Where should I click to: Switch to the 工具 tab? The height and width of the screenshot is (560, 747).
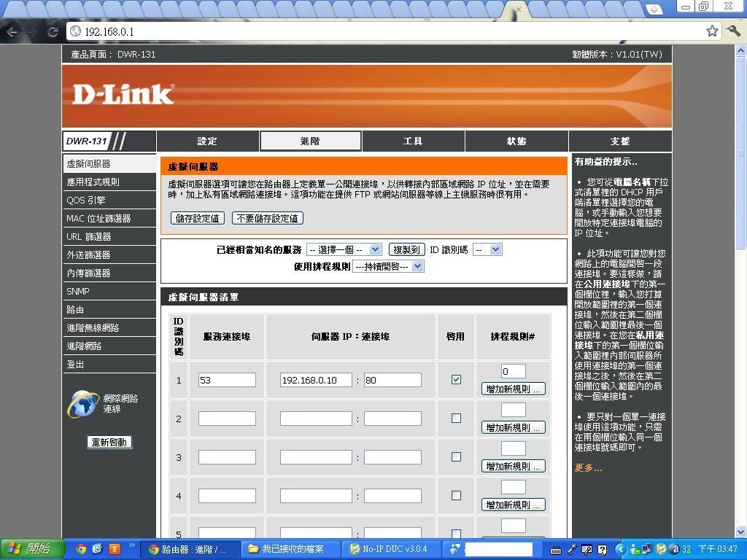[x=413, y=141]
